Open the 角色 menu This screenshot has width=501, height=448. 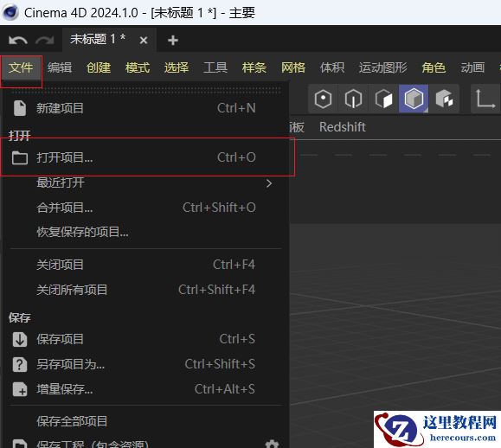[434, 67]
